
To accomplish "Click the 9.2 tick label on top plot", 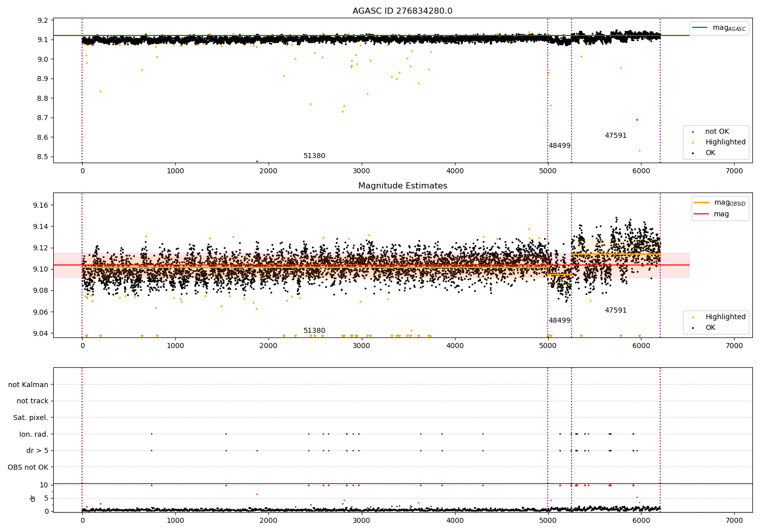I will click(43, 20).
